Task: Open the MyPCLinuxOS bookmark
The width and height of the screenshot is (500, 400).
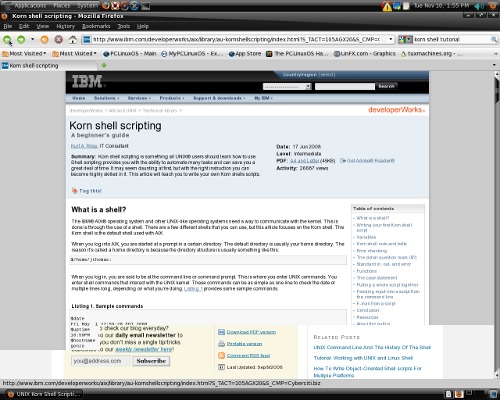Action: pos(192,53)
